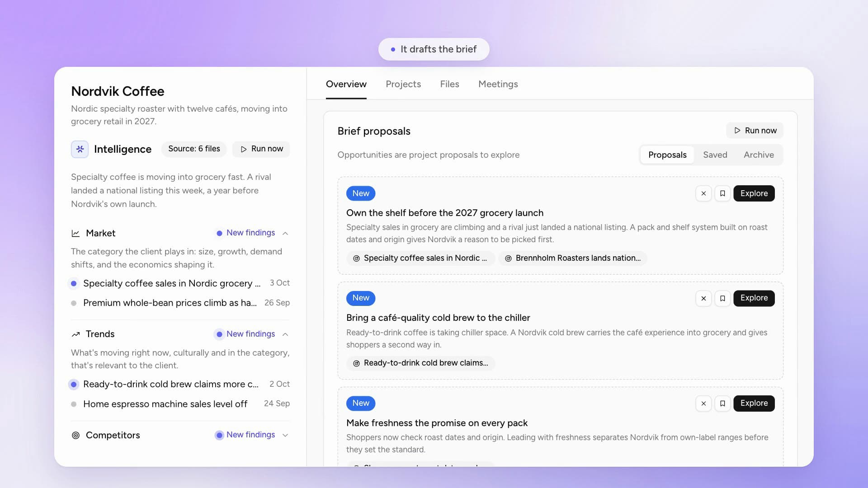Expand the Competitors section chevron
Viewport: 868px width, 488px height.
(285, 435)
